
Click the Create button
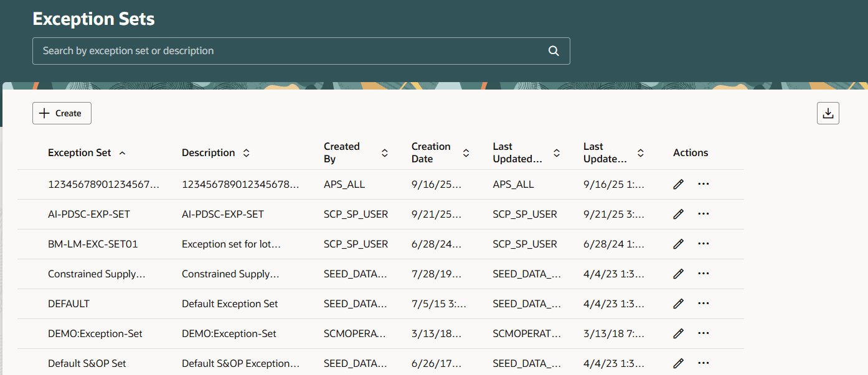click(62, 113)
